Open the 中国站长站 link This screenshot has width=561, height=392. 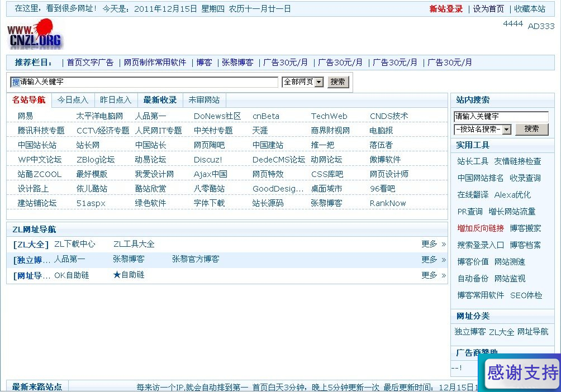37,145
